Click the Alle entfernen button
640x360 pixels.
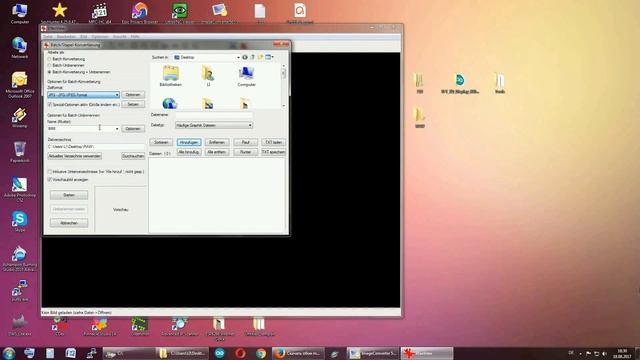pyautogui.click(x=217, y=152)
